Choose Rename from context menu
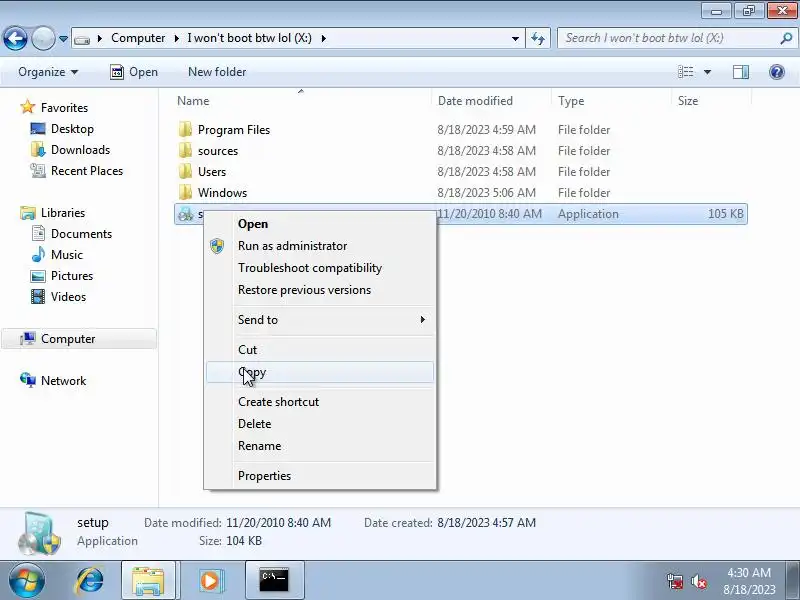This screenshot has height=600, width=800. pyautogui.click(x=320, y=446)
